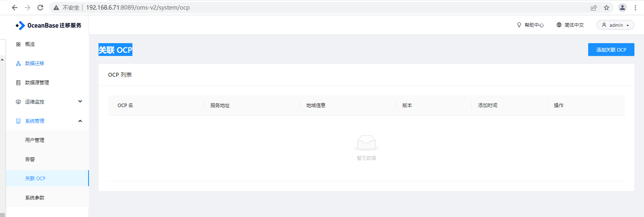This screenshot has width=644, height=217.
Task: Click the not-secure warning triangle icon
Action: [x=56, y=8]
